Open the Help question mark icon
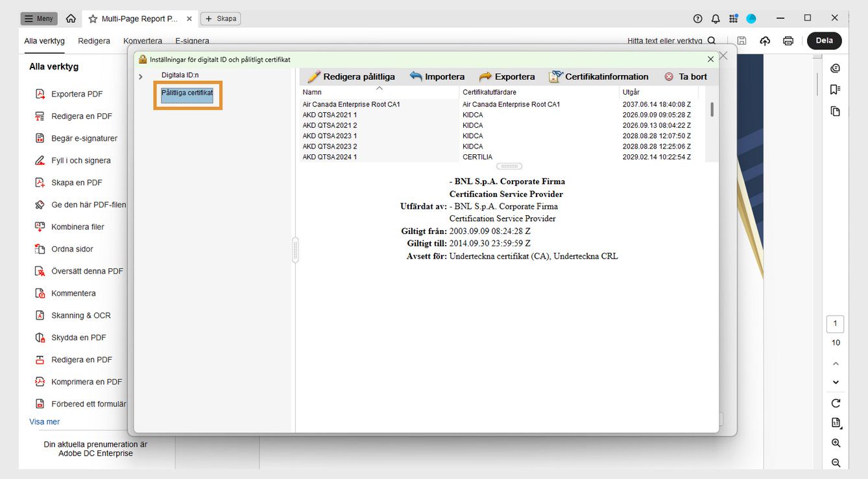Viewport: 868px width, 479px height. pos(698,19)
